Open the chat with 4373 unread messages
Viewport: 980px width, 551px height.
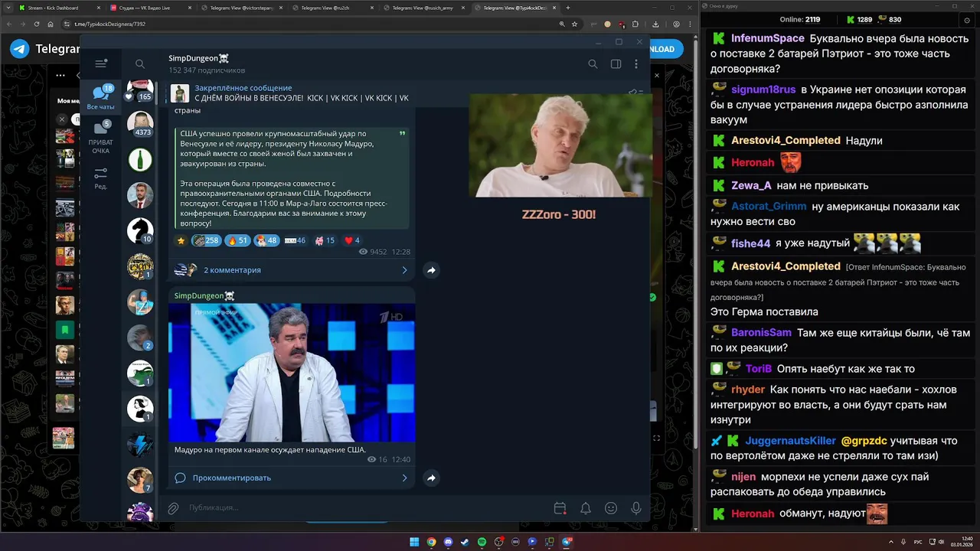pyautogui.click(x=140, y=124)
